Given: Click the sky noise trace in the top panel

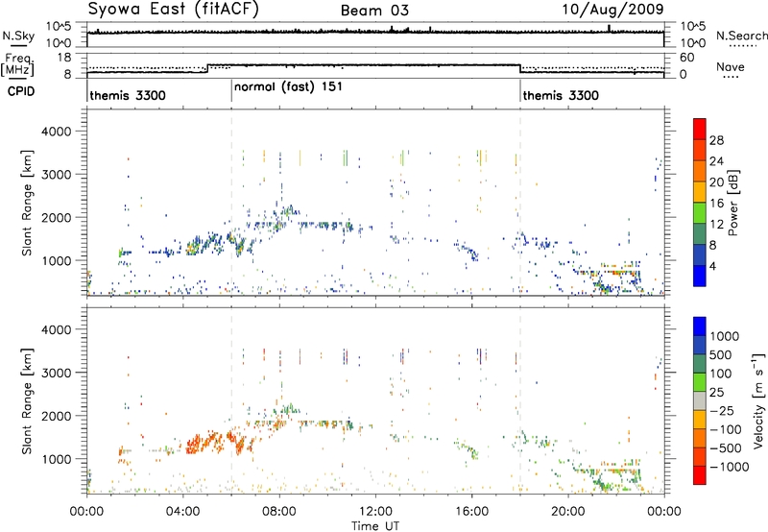Looking at the screenshot, I should click(x=375, y=33).
